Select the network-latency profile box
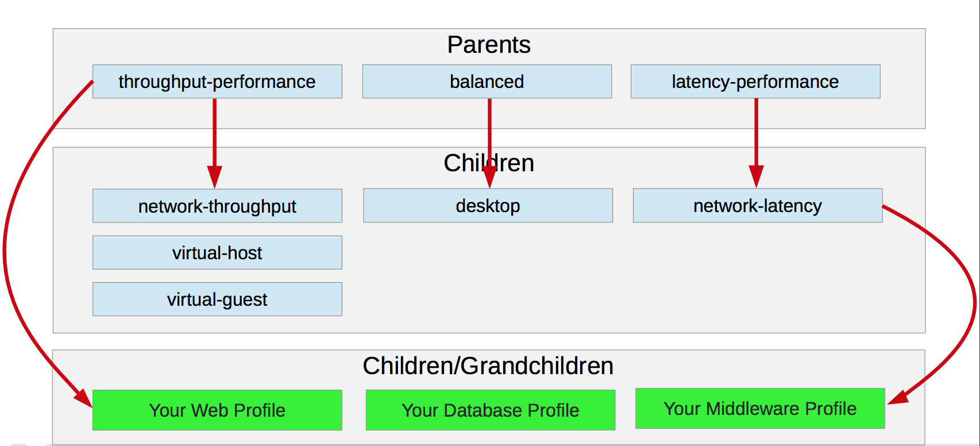This screenshot has height=446, width=980. point(757,206)
